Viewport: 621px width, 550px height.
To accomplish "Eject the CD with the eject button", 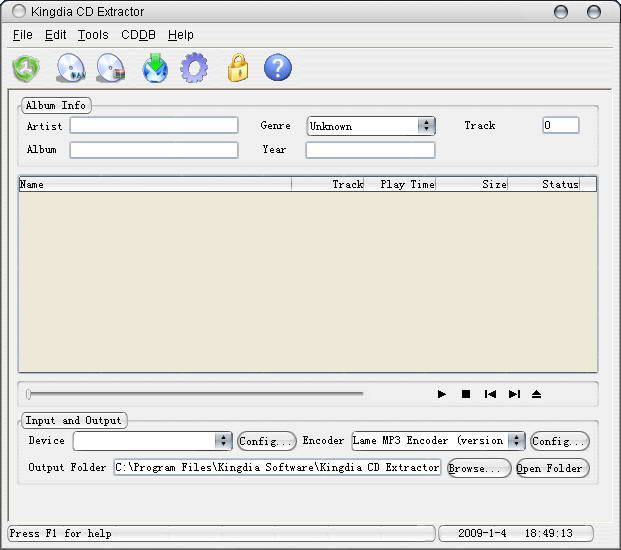I will [x=537, y=394].
